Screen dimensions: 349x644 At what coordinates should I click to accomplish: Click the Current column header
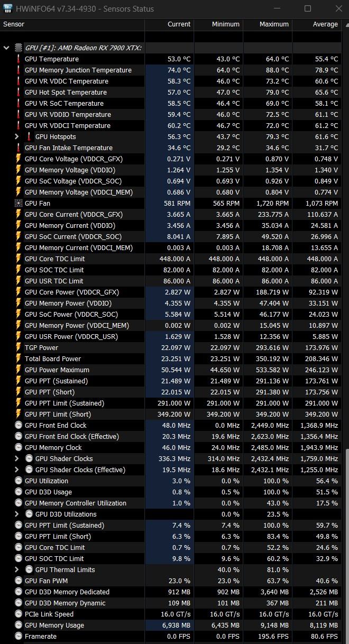coord(169,24)
